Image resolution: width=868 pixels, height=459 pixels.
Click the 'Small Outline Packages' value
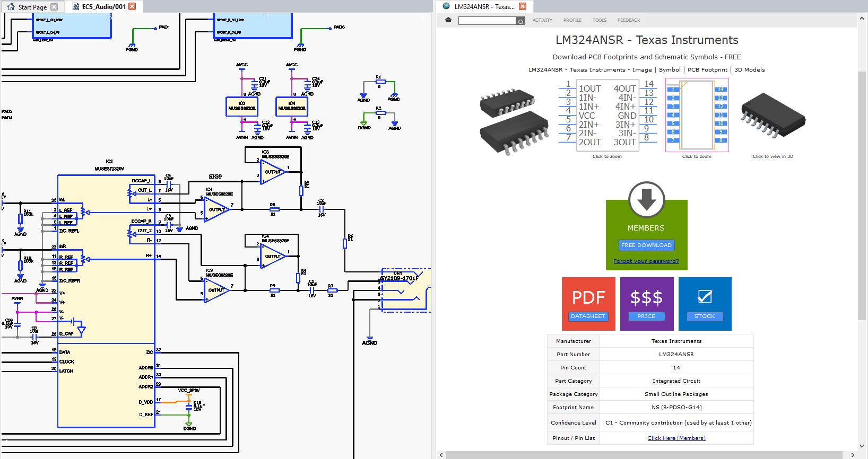[676, 394]
